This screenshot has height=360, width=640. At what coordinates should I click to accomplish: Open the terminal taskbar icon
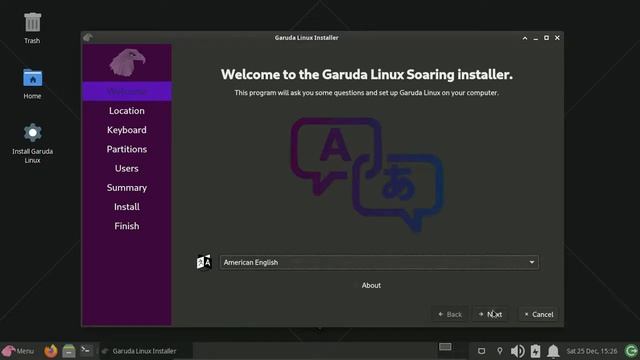tap(86, 350)
